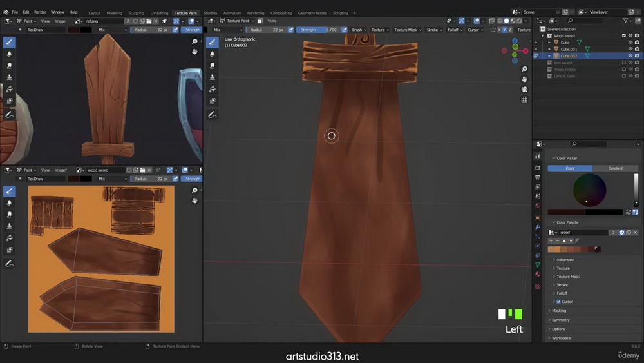
Task: Open the Texture Paint mode dropdown
Action: tap(238, 21)
